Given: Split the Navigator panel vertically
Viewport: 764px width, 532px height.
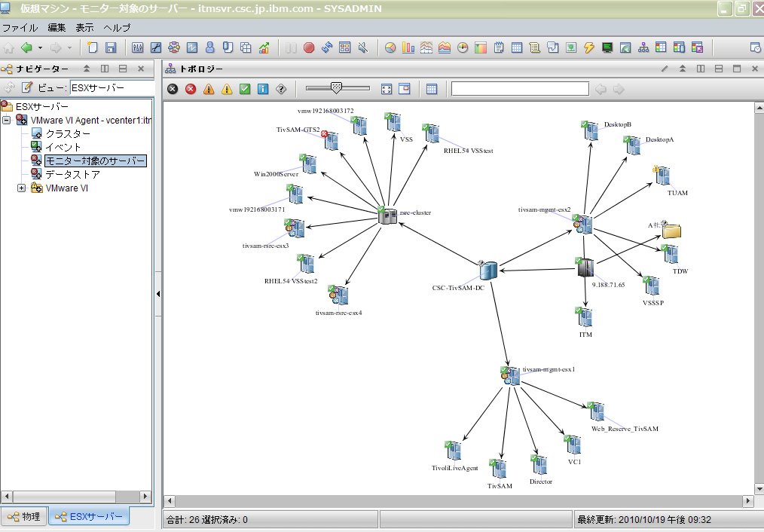Looking at the screenshot, I should pos(104,69).
